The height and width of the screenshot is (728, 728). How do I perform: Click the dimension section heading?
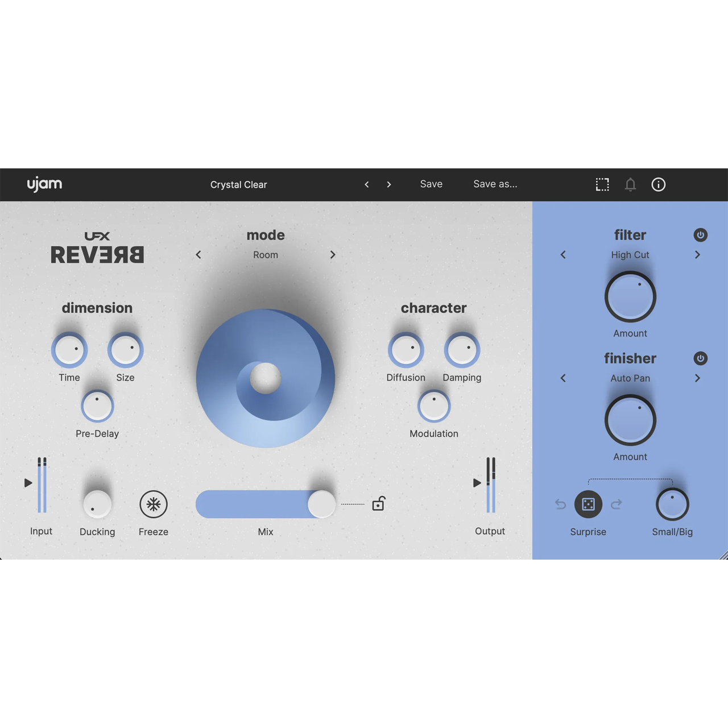(x=97, y=308)
